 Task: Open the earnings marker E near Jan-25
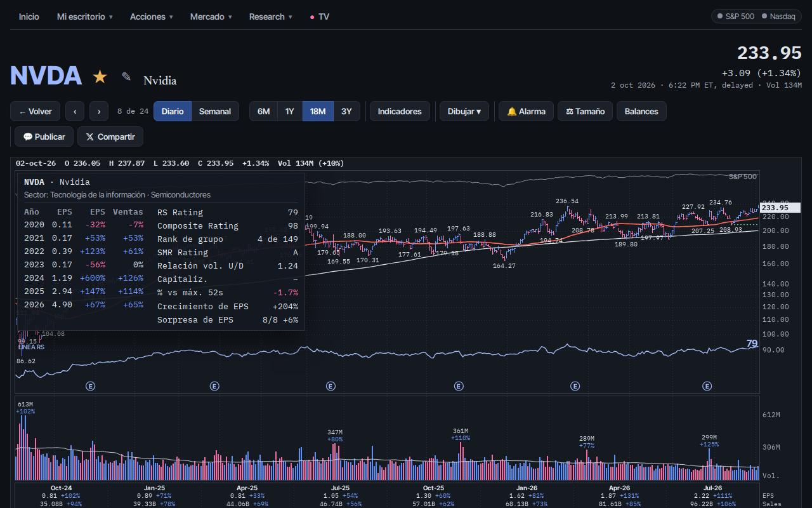pyautogui.click(x=214, y=386)
